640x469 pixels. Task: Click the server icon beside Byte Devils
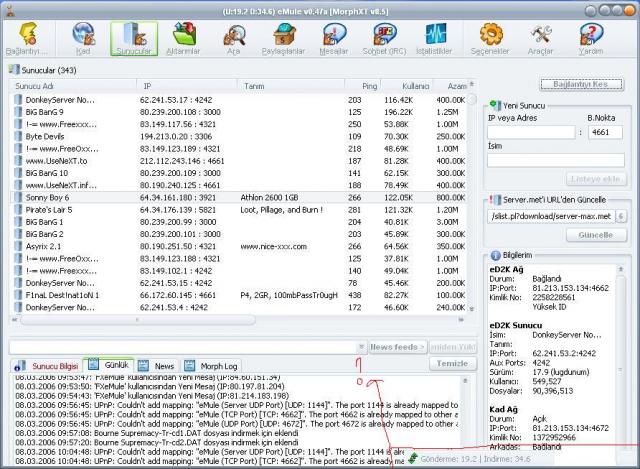[18, 136]
